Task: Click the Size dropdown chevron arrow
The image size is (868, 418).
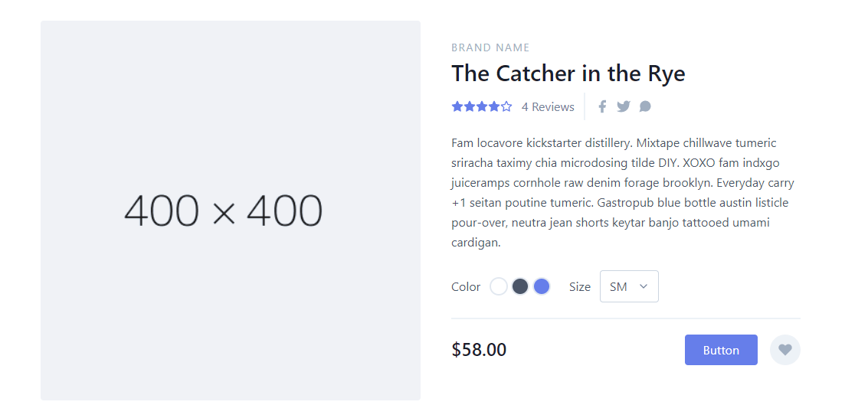Action: pyautogui.click(x=644, y=286)
